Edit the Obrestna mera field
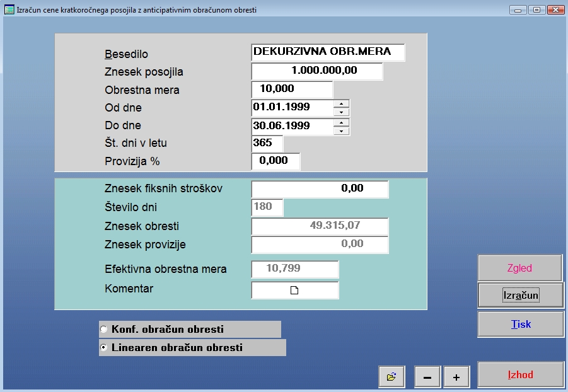Image resolution: width=568 pixels, height=392 pixels. point(292,89)
